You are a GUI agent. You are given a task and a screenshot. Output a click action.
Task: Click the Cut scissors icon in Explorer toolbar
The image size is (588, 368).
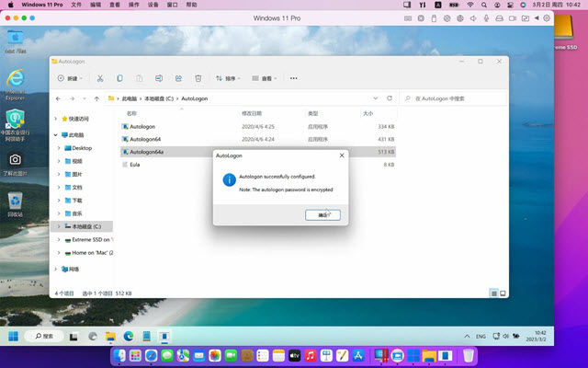pyautogui.click(x=100, y=78)
